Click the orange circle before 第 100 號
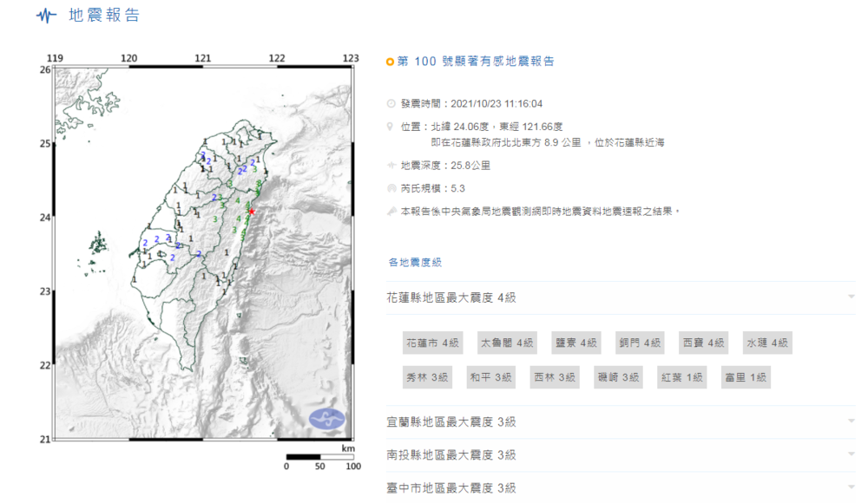The image size is (868, 503). coord(390,62)
